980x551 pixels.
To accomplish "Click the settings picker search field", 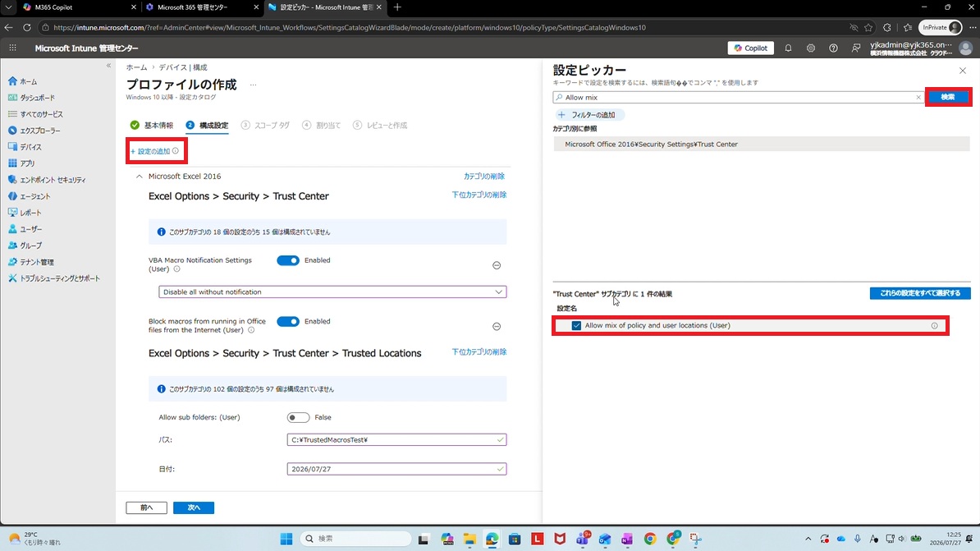I will coord(738,98).
